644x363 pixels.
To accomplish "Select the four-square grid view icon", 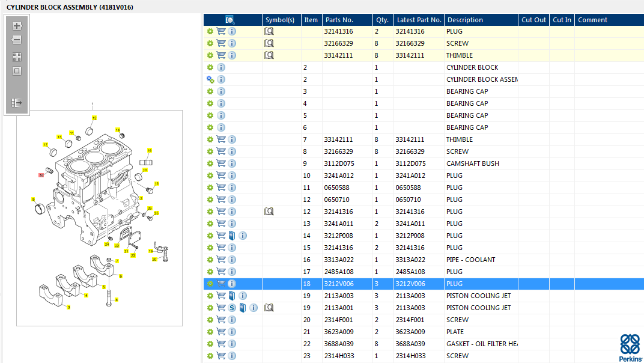I will (17, 57).
